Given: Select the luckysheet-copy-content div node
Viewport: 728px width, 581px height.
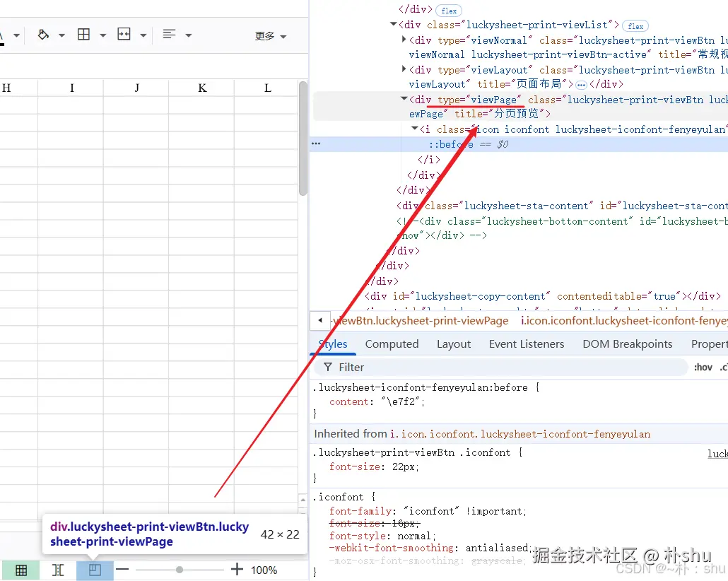Looking at the screenshot, I should point(542,296).
